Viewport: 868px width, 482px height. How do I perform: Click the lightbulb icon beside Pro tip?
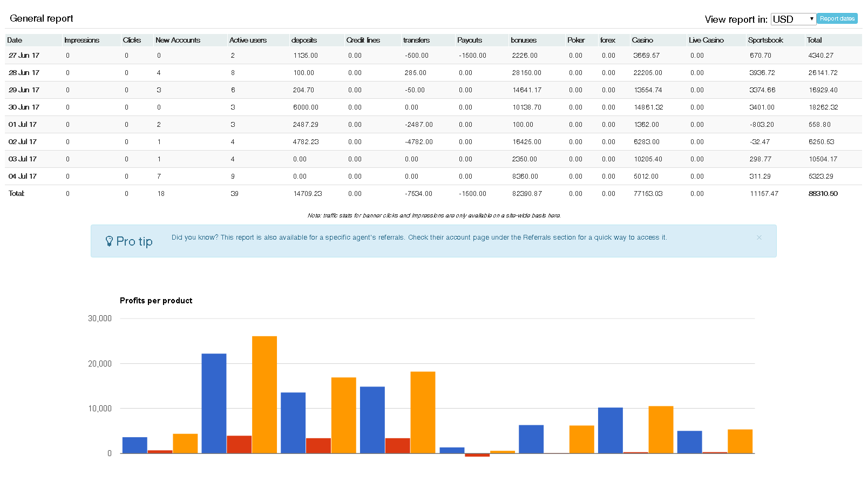click(x=109, y=241)
